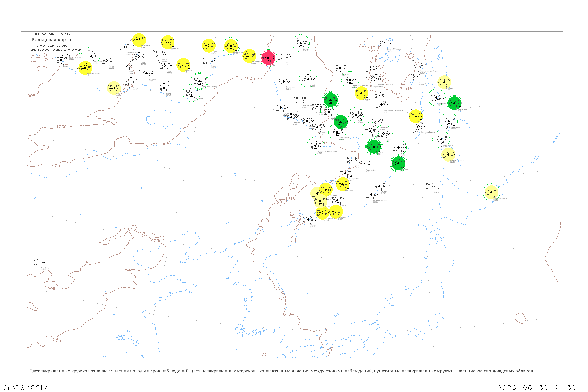Click the GrADS/COLA credit text

click(x=26, y=387)
